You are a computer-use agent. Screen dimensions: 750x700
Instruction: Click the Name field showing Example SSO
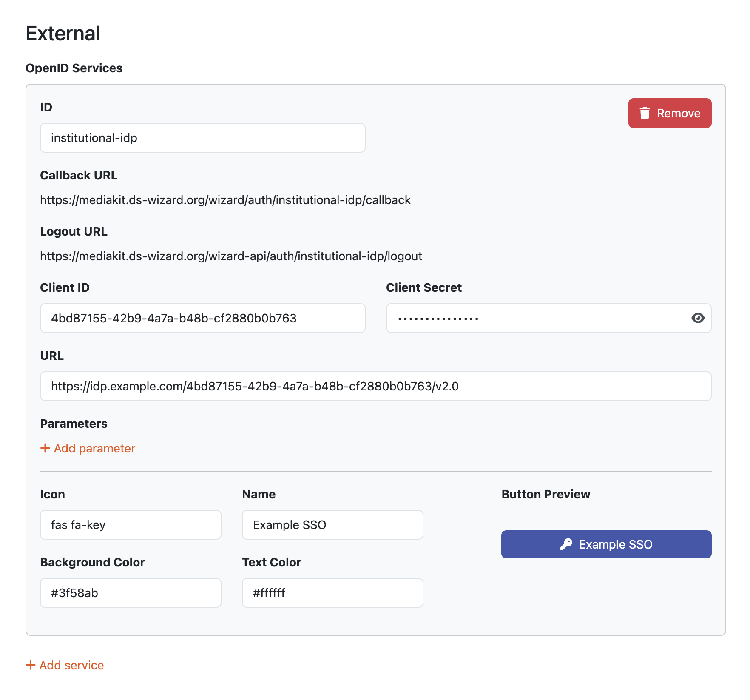tap(332, 525)
